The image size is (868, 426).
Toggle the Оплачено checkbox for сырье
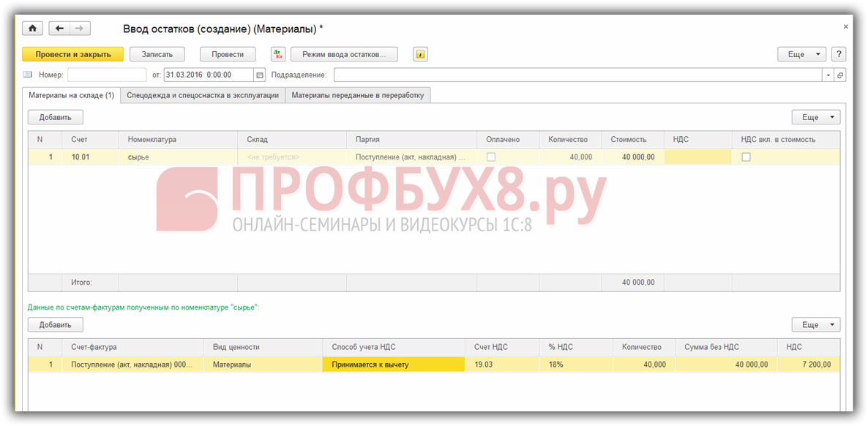491,157
